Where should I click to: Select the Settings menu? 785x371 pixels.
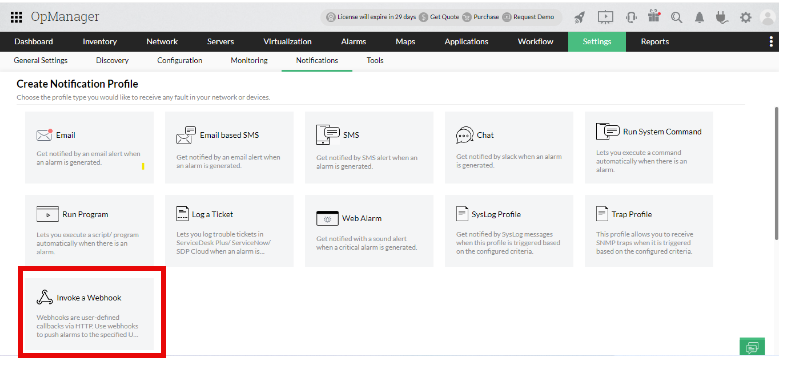click(x=597, y=42)
